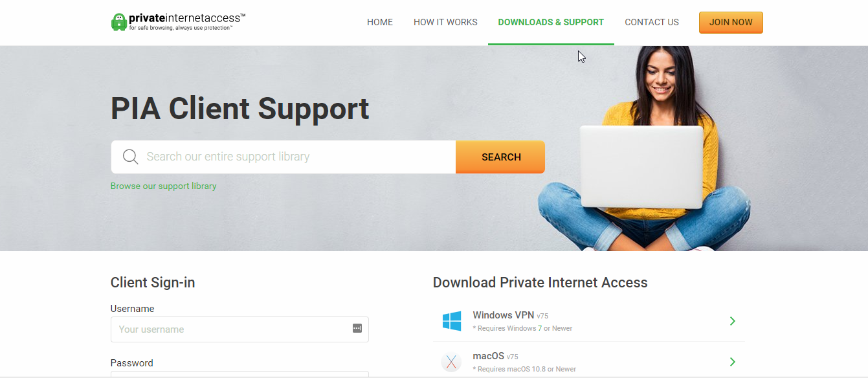The height and width of the screenshot is (378, 868).
Task: Select the macOS download entry
Action: click(589, 361)
